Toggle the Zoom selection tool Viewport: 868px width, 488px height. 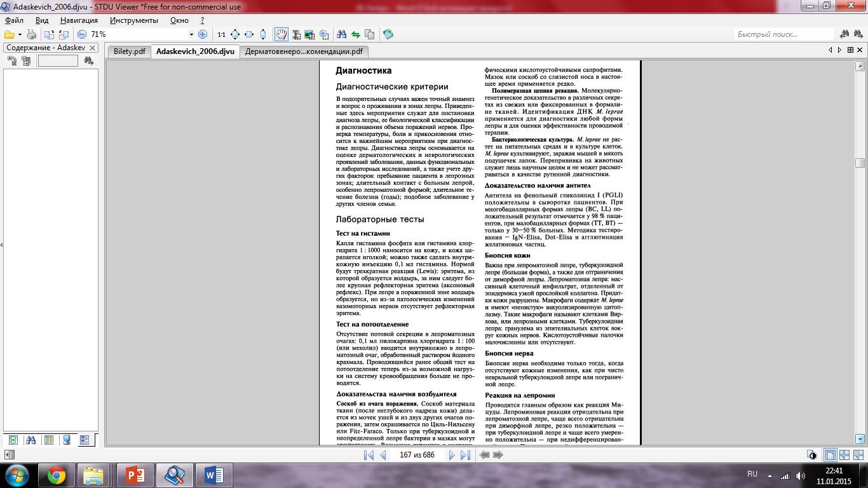324,34
